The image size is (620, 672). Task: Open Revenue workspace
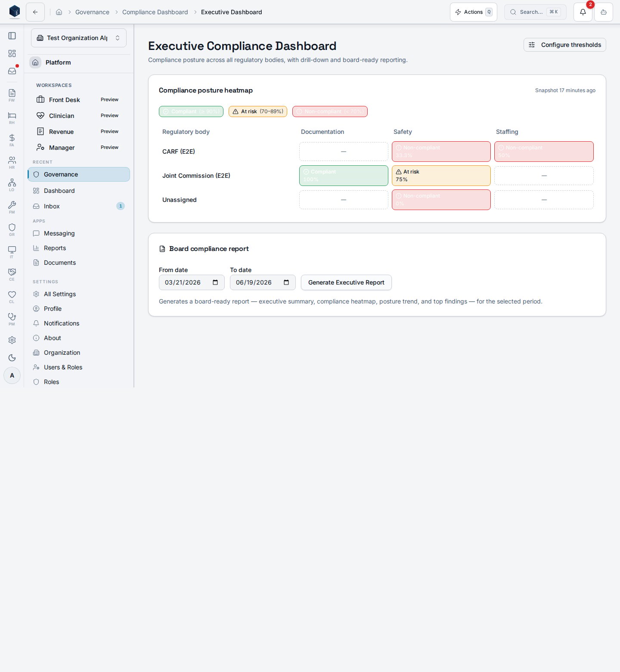pos(79,132)
